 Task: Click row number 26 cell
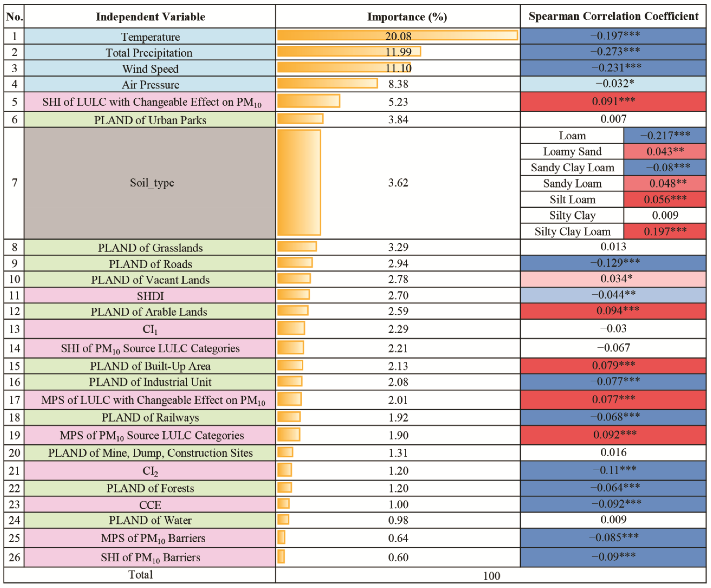(x=14, y=557)
